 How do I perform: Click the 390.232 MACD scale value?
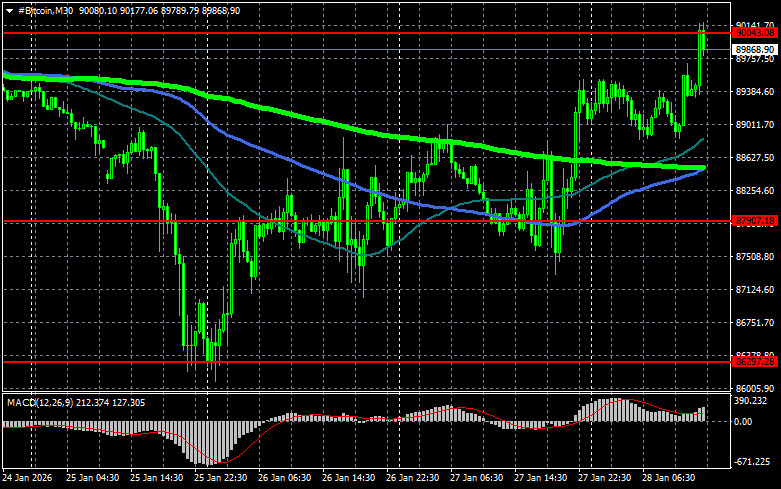click(750, 401)
